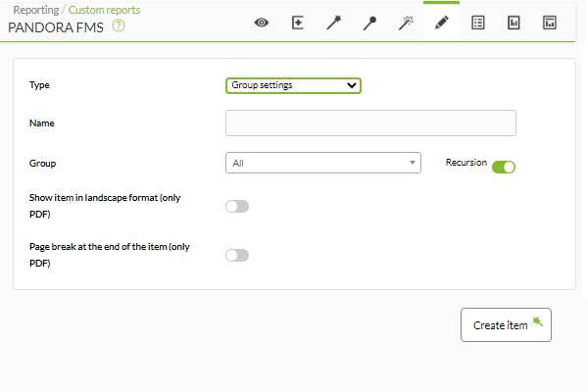
Task: Select the pencil item editor tab
Action: (x=441, y=23)
